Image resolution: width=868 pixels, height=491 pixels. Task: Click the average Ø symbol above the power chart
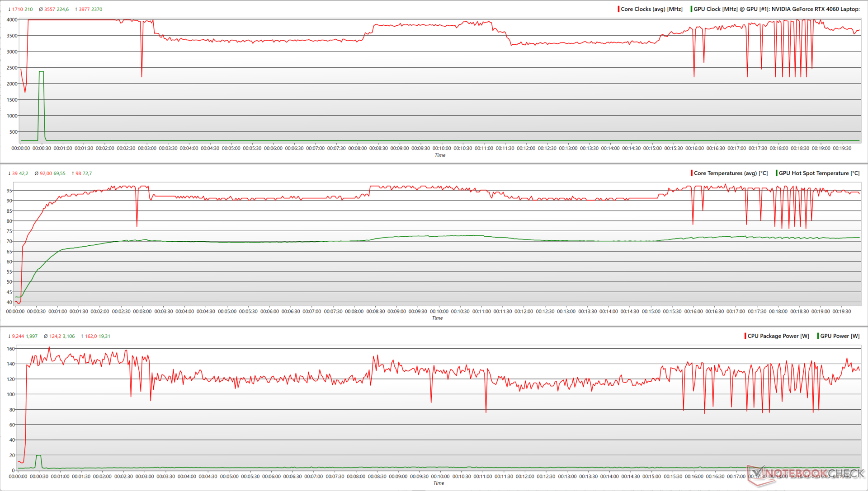click(x=46, y=336)
